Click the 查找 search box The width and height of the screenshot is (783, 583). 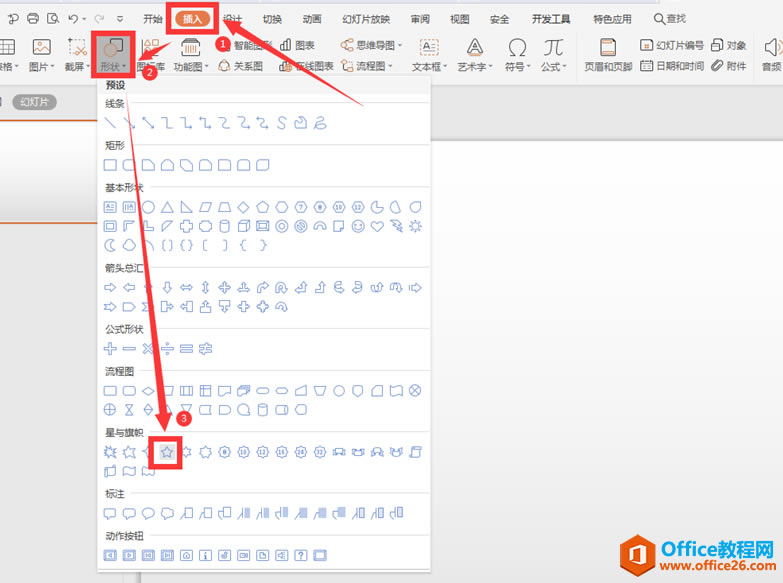670,19
